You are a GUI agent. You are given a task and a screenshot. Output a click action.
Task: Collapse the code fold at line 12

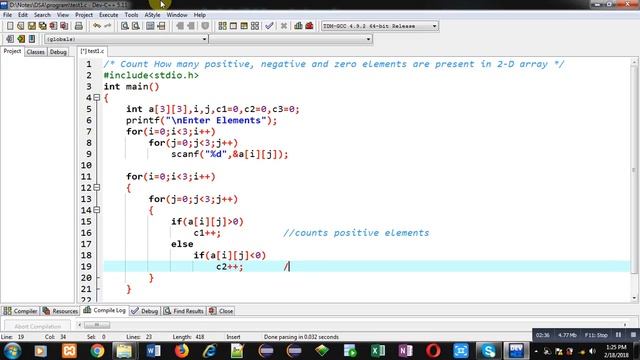(x=97, y=188)
